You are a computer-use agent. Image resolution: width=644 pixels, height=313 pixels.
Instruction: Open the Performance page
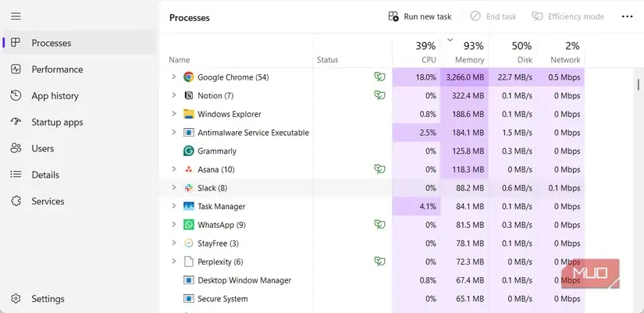80,69
